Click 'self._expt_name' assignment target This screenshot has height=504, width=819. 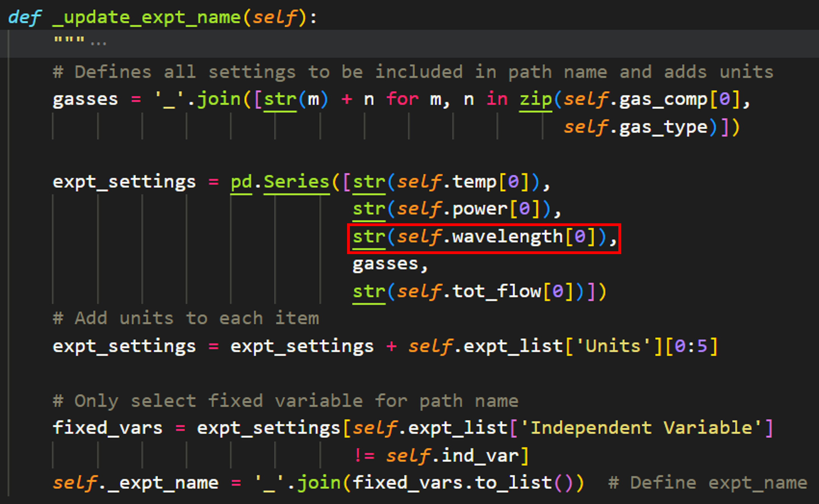tap(136, 483)
